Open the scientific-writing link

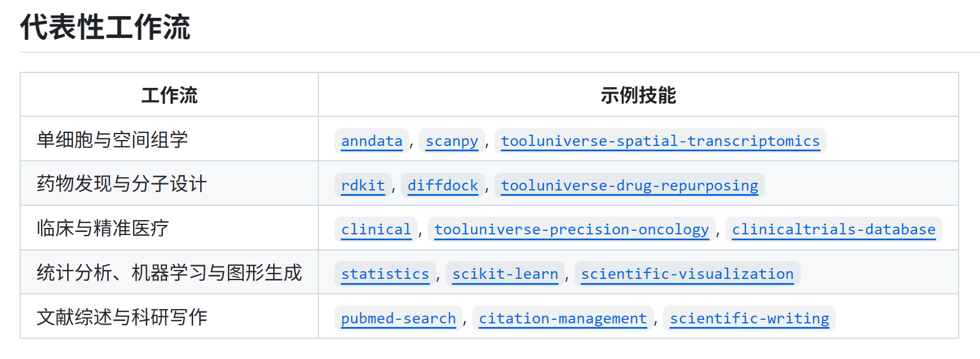point(749,319)
